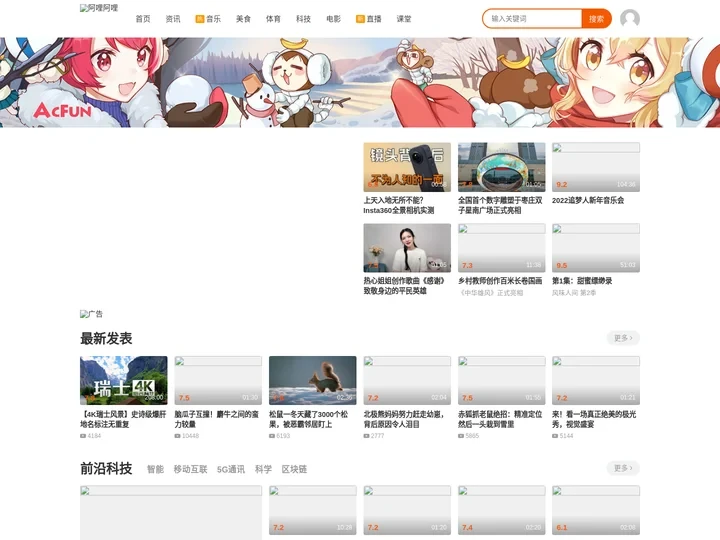720x540 pixels.
Task: Open the 7.4 rated 前沿科技 thumbnail
Action: [501, 510]
